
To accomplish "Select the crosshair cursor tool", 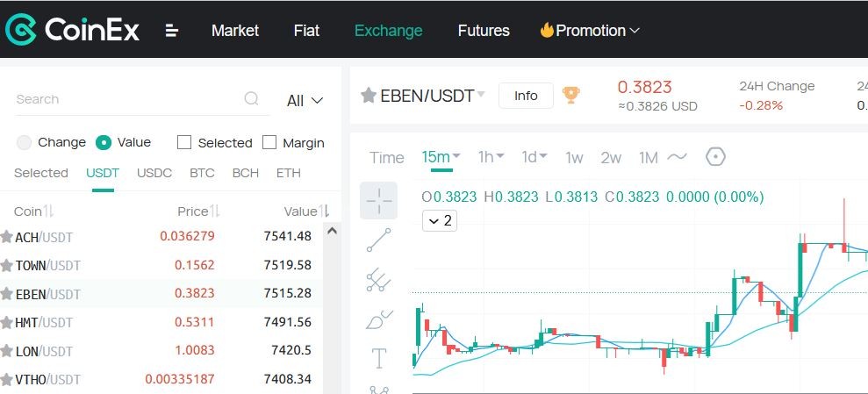I will click(x=378, y=200).
